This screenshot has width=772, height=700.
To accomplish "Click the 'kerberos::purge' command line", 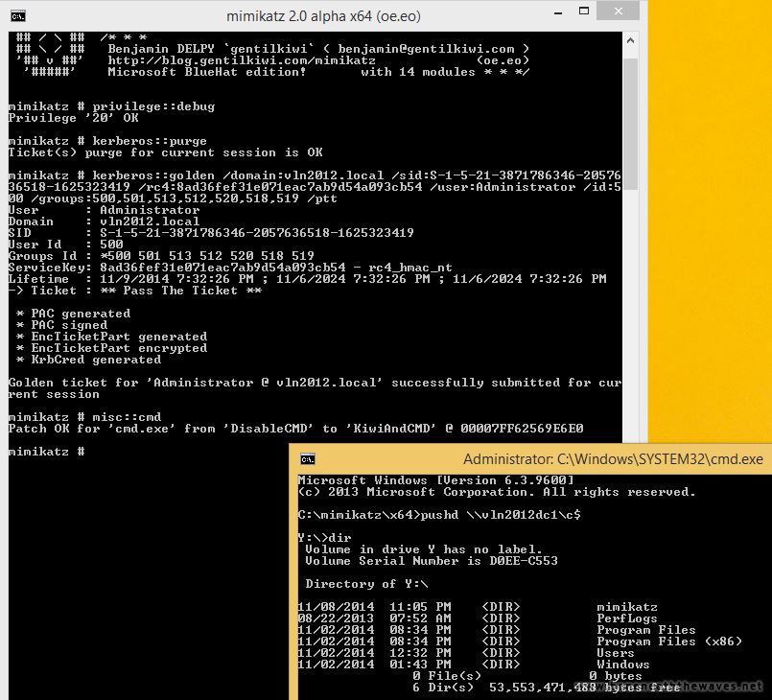I will click(107, 141).
